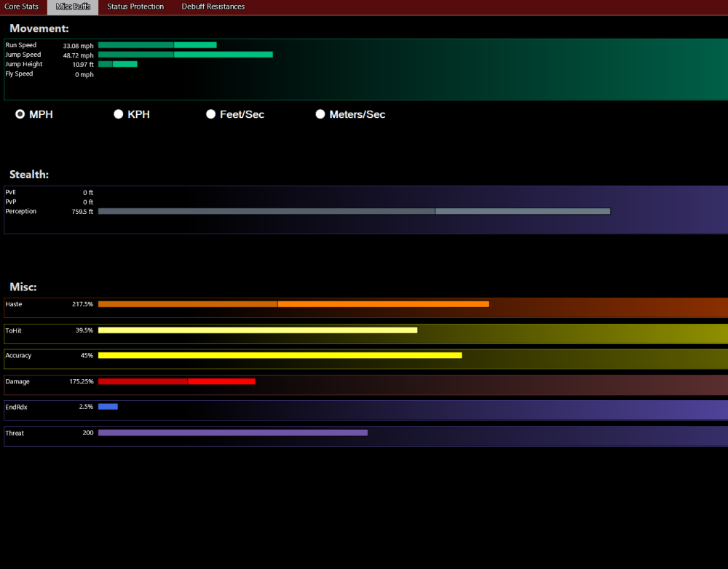Switch speed units to Feet/Sec
This screenshot has width=728, height=569.
(x=211, y=114)
